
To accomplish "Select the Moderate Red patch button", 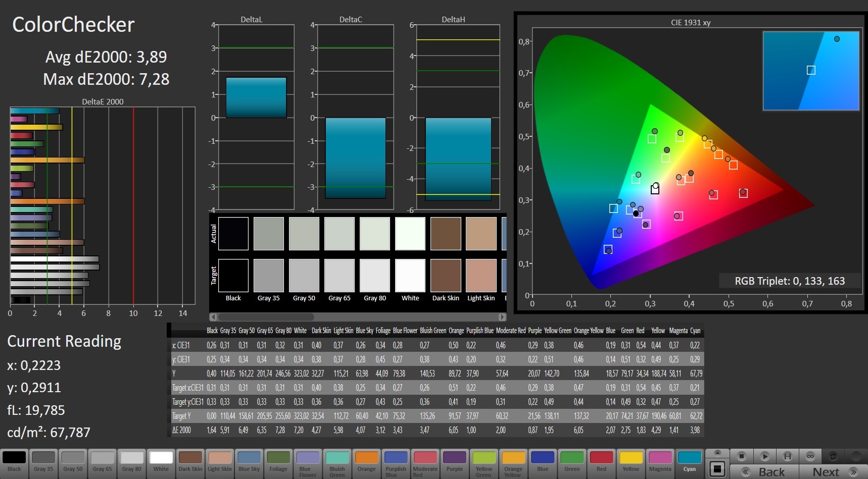I will (425, 463).
